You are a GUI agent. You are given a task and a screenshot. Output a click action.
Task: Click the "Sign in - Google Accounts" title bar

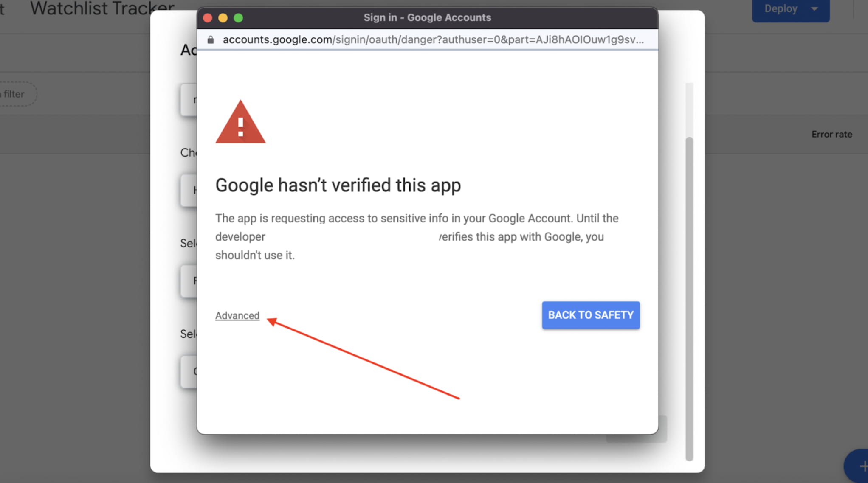point(427,18)
